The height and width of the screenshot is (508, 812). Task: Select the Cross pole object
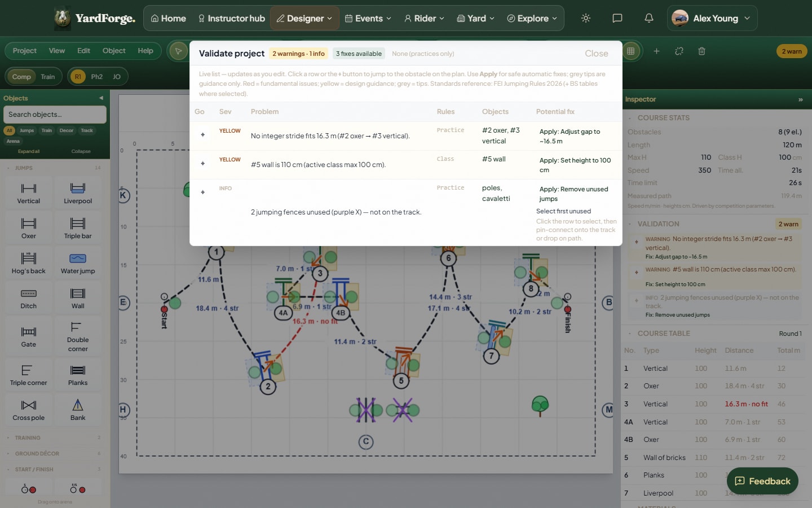(29, 410)
